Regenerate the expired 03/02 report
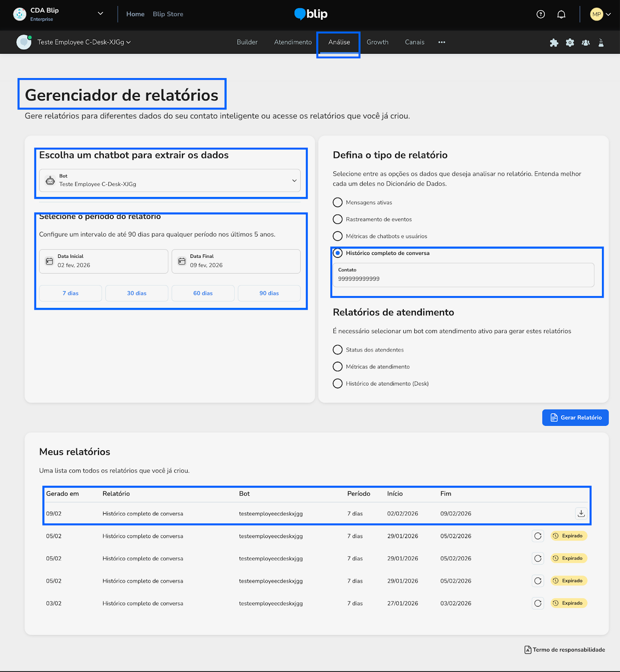This screenshot has width=620, height=672. (538, 603)
